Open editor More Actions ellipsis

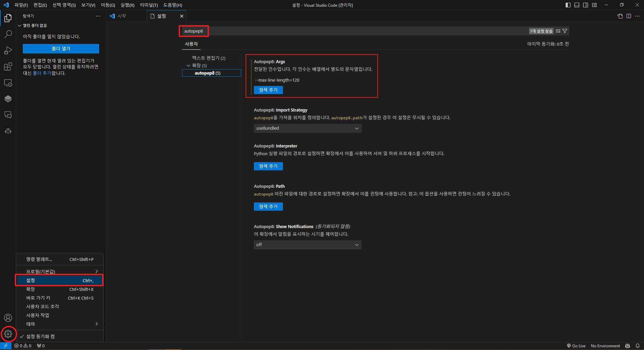(x=637, y=16)
